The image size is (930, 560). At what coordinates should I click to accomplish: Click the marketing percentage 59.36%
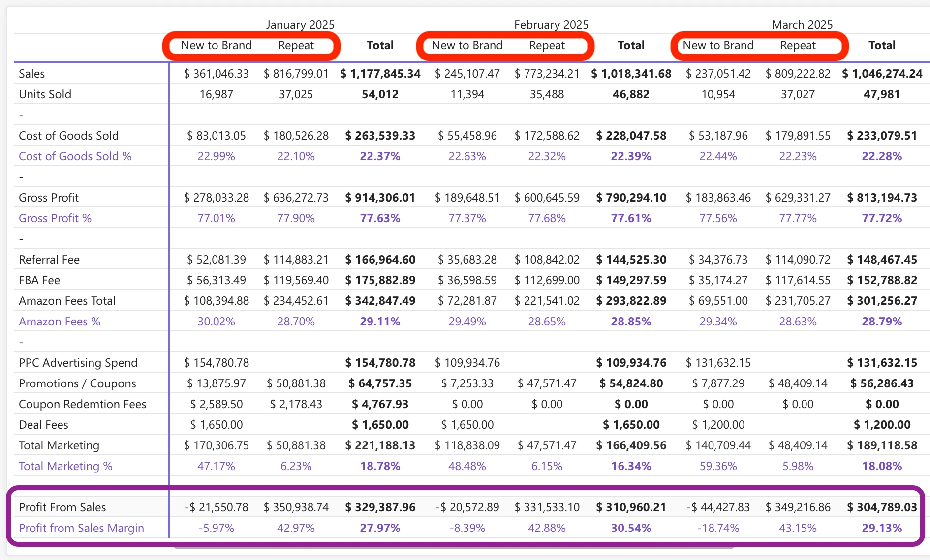[718, 466]
